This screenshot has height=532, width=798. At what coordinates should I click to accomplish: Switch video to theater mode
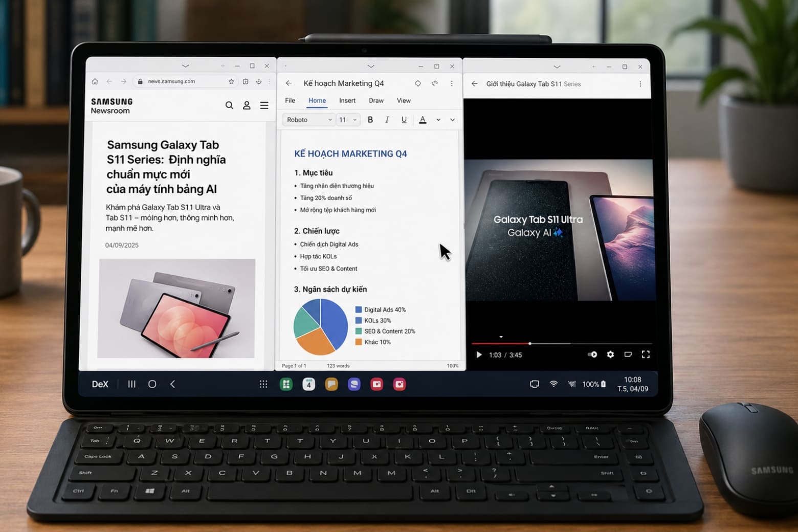pyautogui.click(x=628, y=354)
